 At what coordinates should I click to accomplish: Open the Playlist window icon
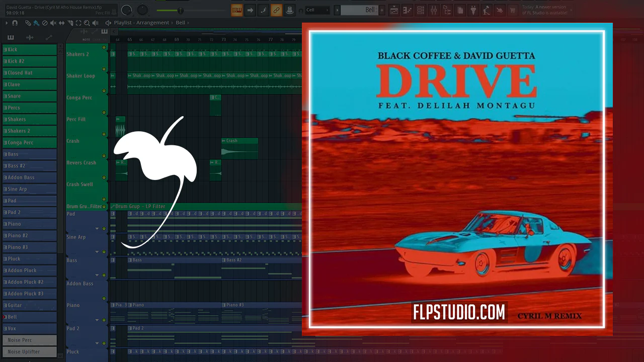[394, 10]
